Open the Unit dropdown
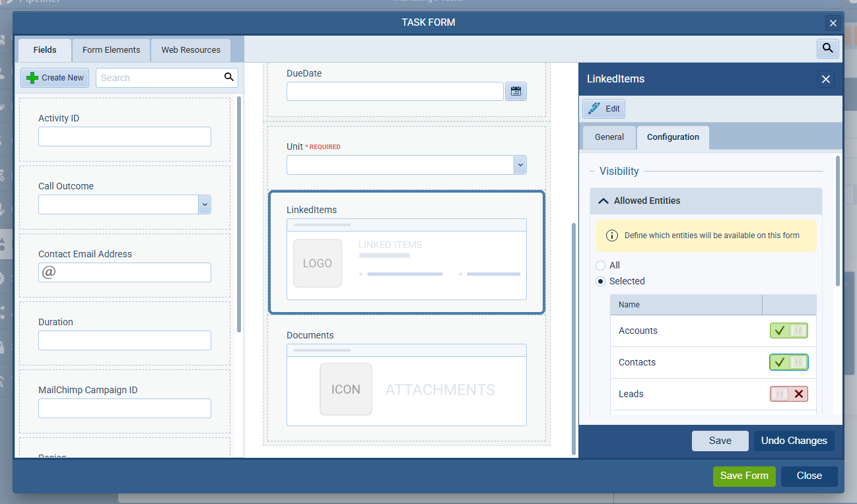The width and height of the screenshot is (857, 504). pyautogui.click(x=520, y=165)
